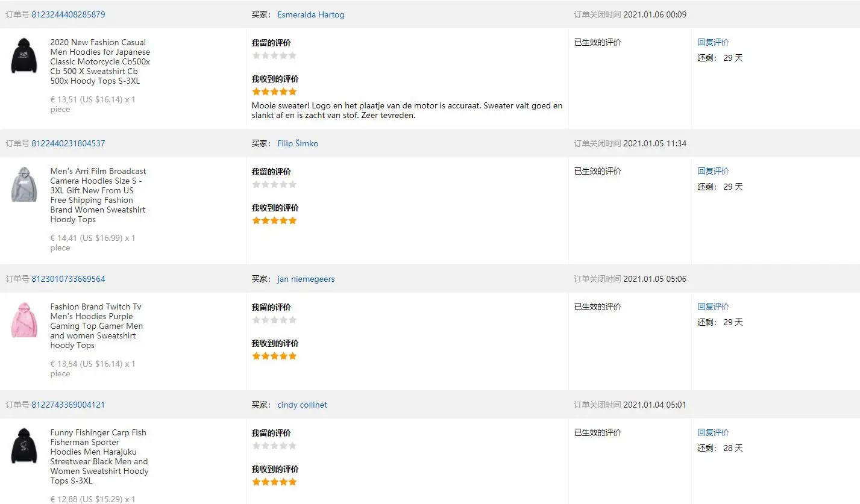View buyer cindy collinet's profile
Image resolution: width=860 pixels, height=504 pixels.
point(302,405)
